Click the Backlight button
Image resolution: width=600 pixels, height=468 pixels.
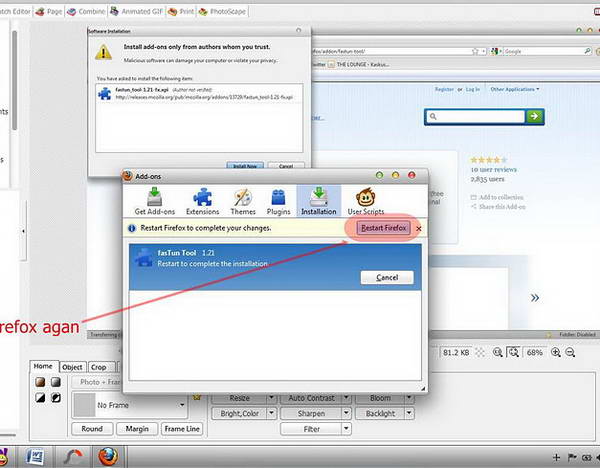(x=380, y=414)
